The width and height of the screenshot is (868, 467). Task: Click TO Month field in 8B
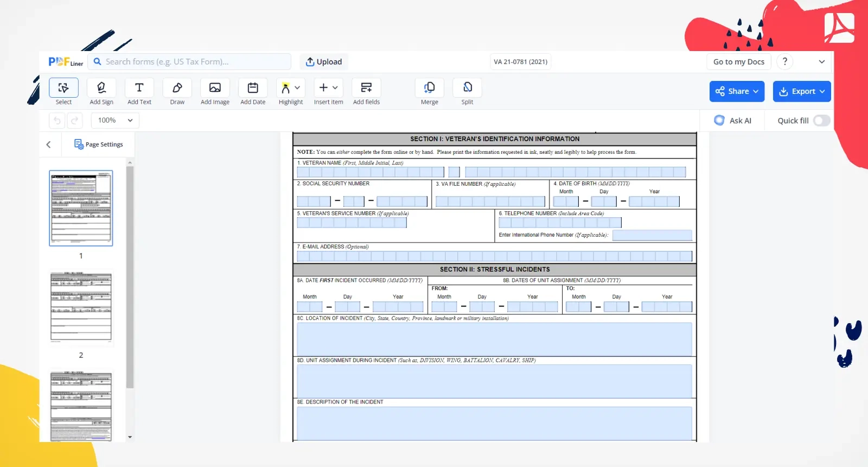[579, 307]
